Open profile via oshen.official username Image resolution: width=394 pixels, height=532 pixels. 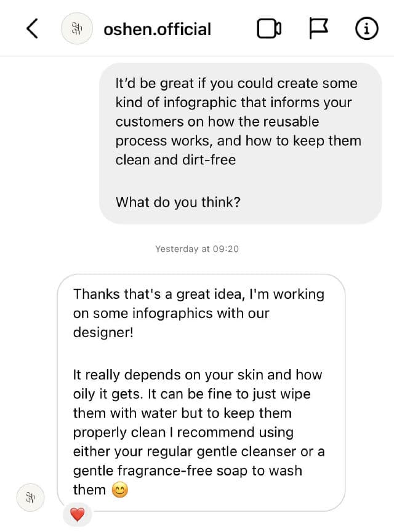coord(157,29)
